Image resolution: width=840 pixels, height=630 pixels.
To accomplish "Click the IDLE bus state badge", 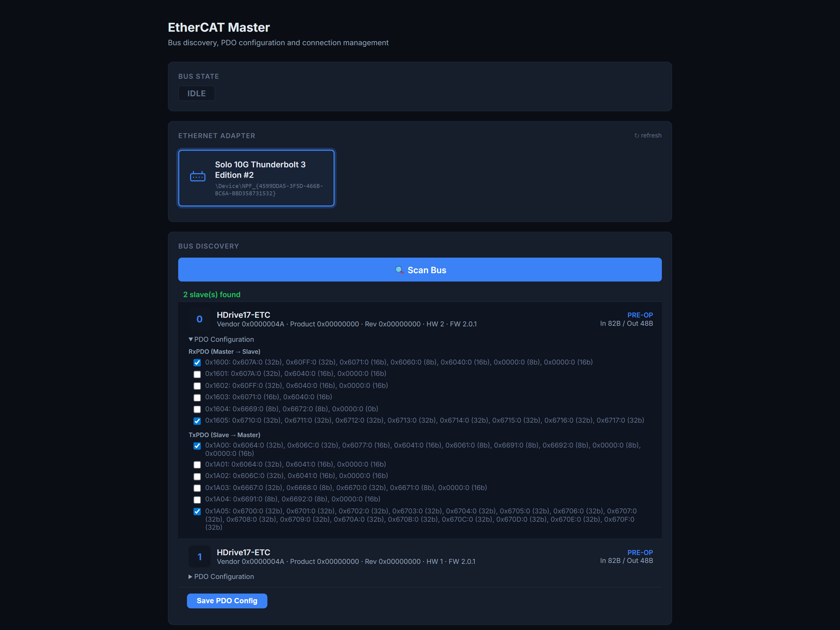I will click(x=196, y=94).
